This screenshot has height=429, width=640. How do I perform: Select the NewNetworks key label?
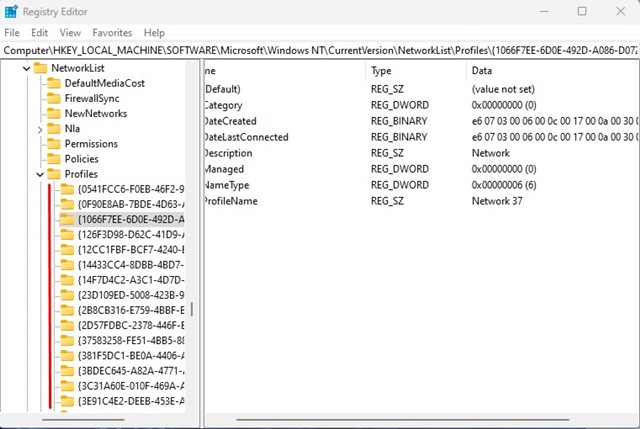point(96,113)
